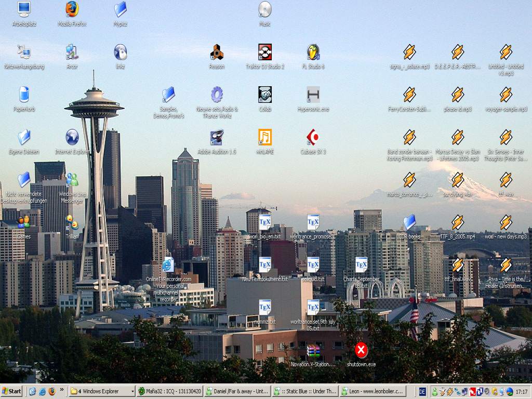532x399 pixels.
Task: Click the system tray clock
Action: point(522,392)
